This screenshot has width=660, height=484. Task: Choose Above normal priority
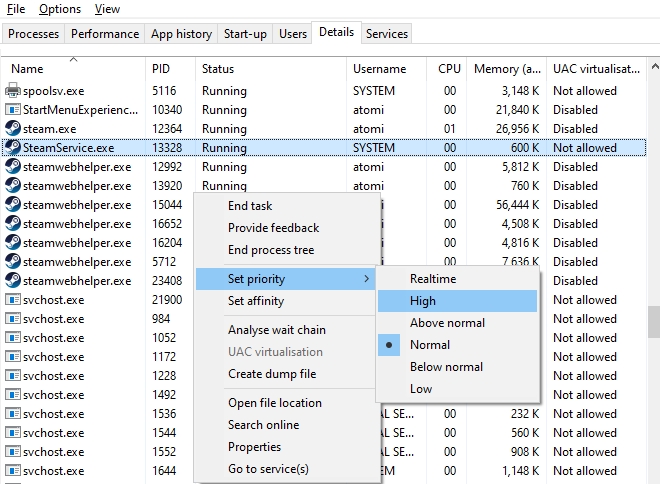click(x=458, y=323)
